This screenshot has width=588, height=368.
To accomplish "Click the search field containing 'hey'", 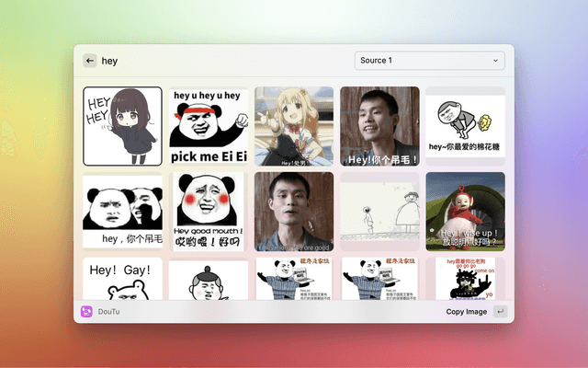I will click(220, 61).
